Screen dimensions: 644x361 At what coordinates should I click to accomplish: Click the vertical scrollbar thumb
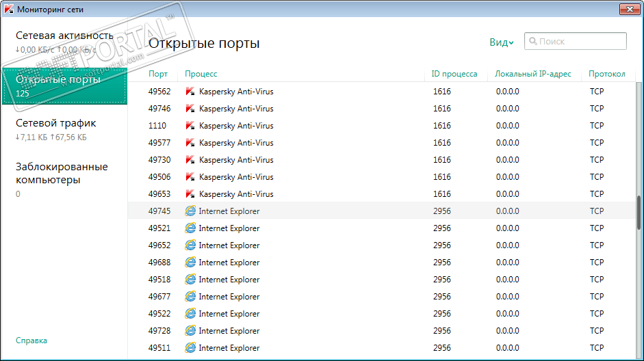pyautogui.click(x=639, y=213)
